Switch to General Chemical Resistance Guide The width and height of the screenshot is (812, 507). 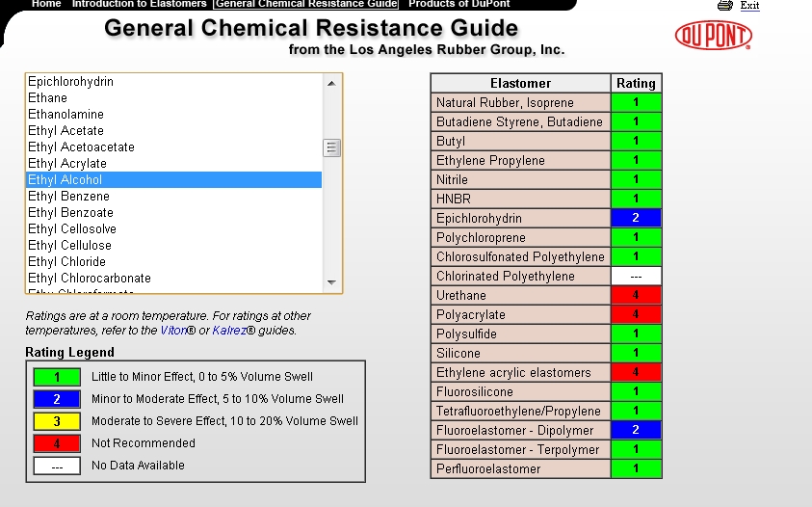tap(306, 4)
